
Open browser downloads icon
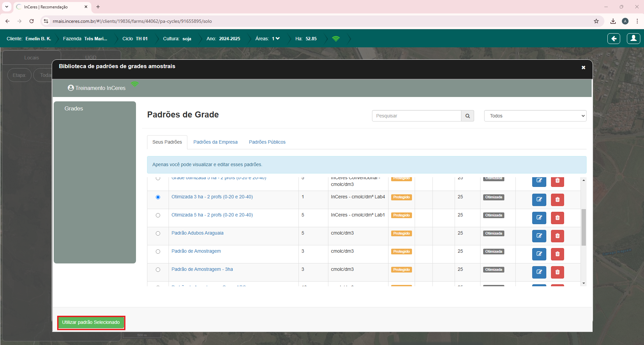tap(613, 21)
